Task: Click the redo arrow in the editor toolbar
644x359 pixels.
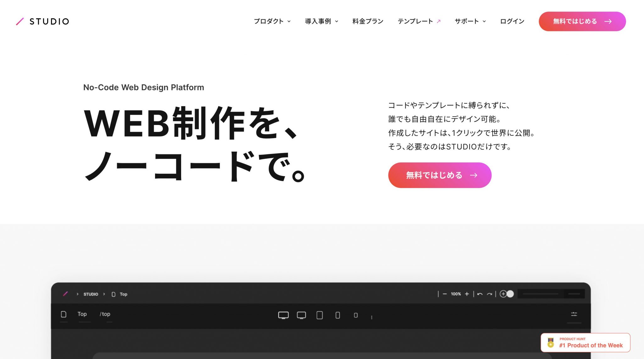Action: tap(490, 294)
